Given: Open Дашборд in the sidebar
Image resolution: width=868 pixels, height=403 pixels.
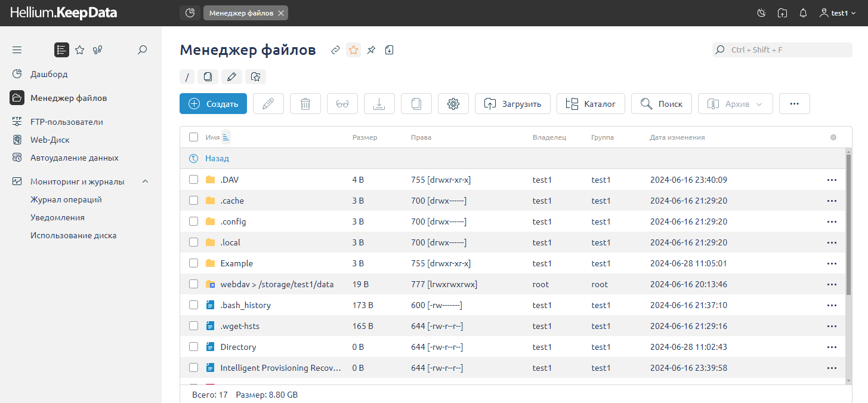Looking at the screenshot, I should tap(49, 74).
